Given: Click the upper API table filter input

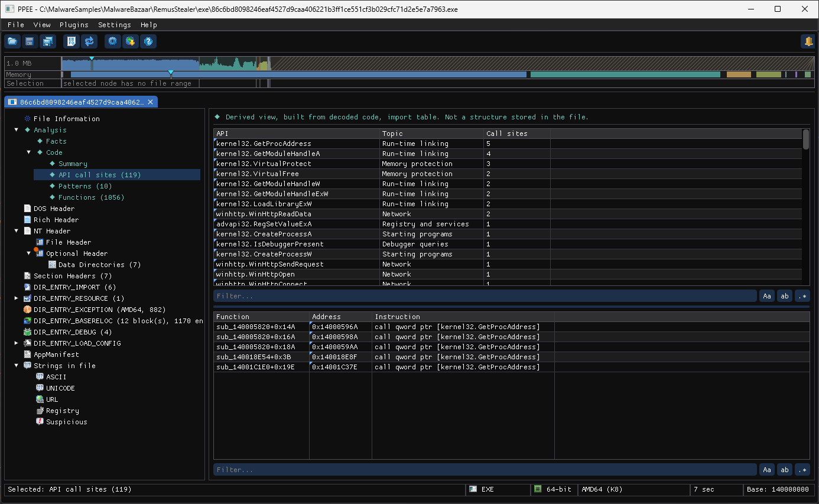Looking at the screenshot, I should [x=485, y=296].
